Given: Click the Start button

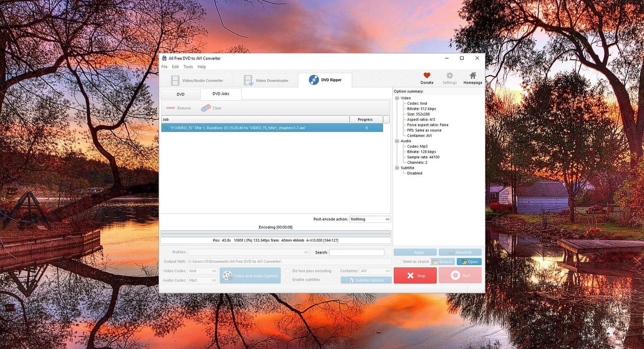Looking at the screenshot, I should click(x=460, y=276).
